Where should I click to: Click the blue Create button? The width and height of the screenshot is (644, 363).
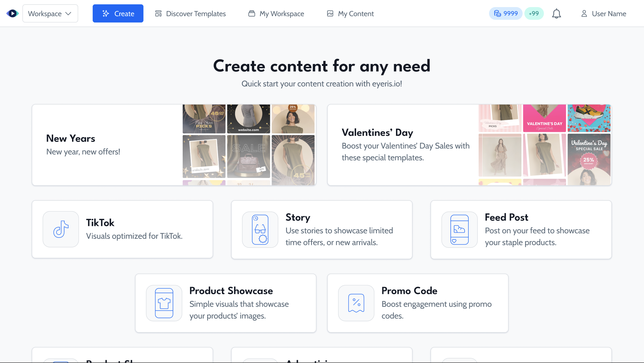pyautogui.click(x=118, y=14)
